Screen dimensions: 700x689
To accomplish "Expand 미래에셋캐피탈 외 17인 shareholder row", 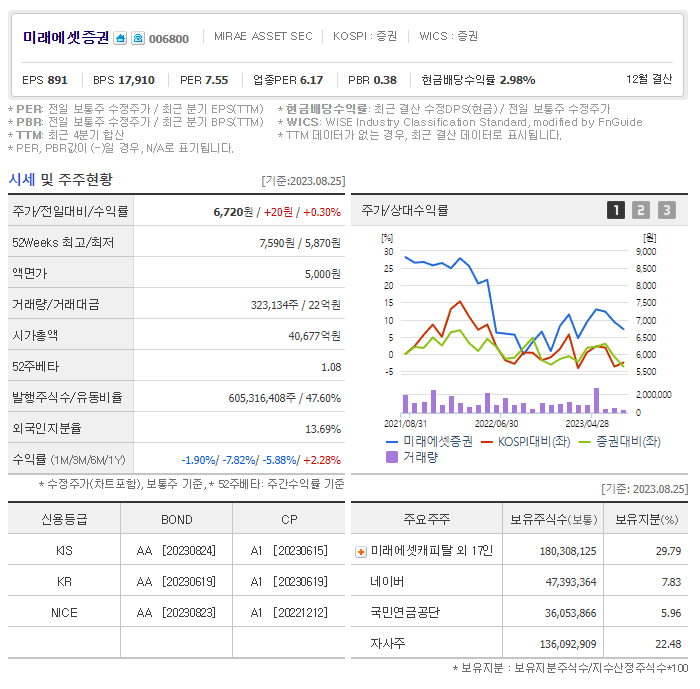I will pyautogui.click(x=361, y=552).
